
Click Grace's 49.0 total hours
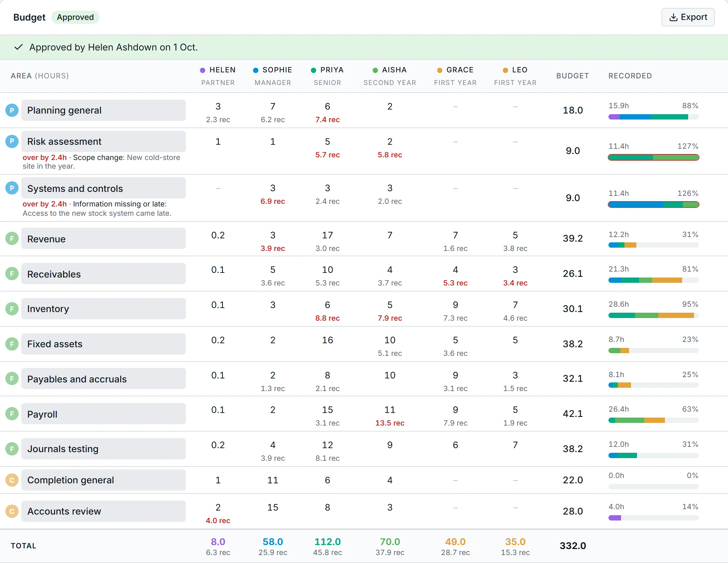(x=455, y=542)
